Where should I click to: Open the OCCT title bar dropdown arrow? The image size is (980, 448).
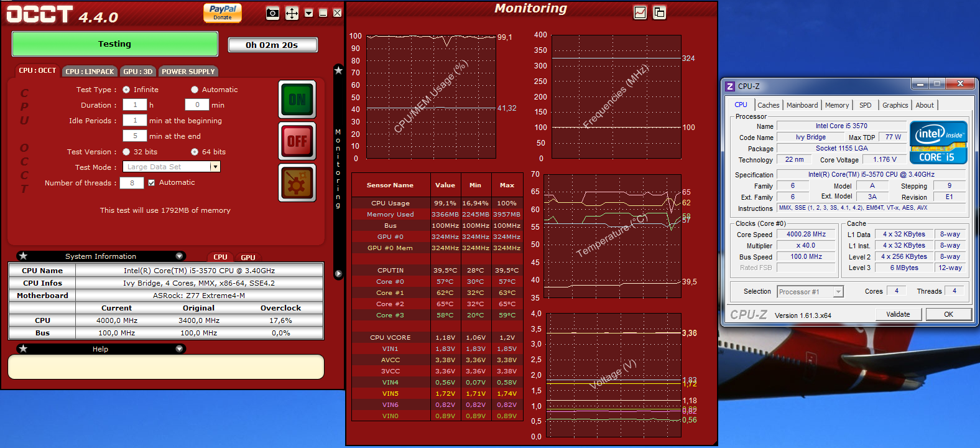click(x=308, y=13)
